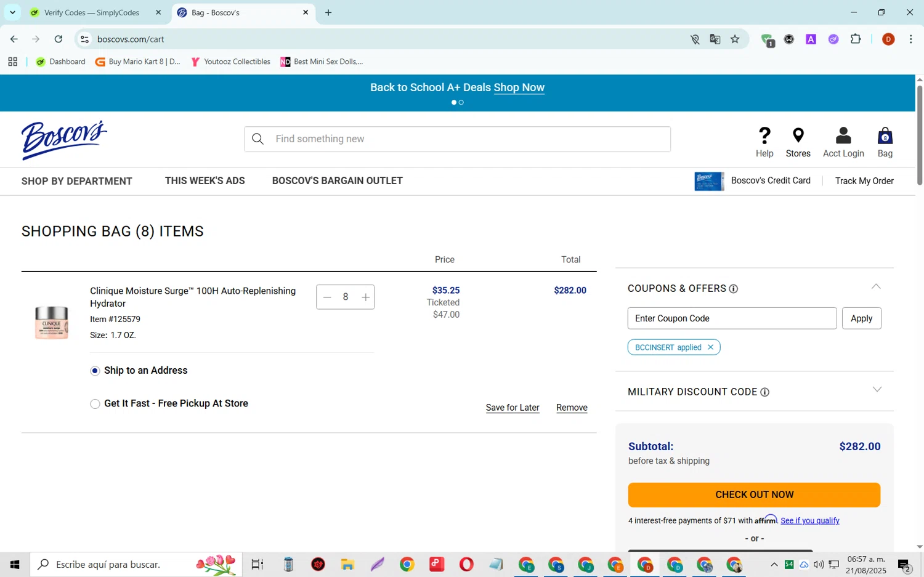
Task: Click the Clinique Moisture Surge product title
Action: 193,297
